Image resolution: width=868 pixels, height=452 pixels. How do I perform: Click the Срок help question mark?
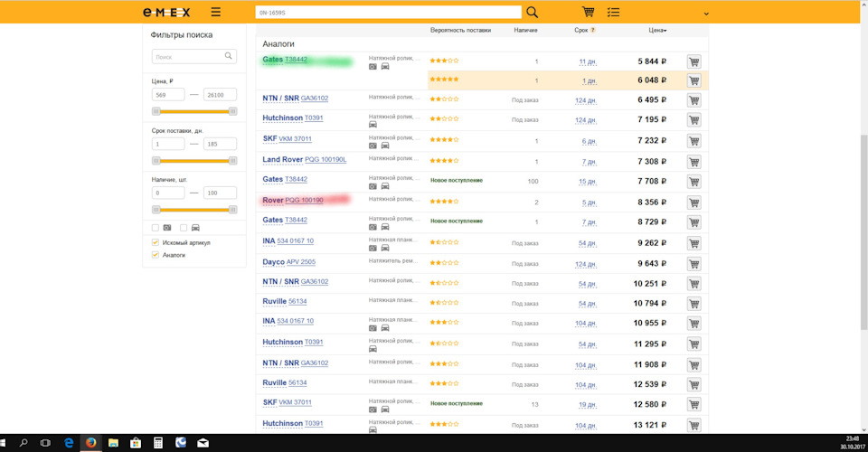[593, 30]
